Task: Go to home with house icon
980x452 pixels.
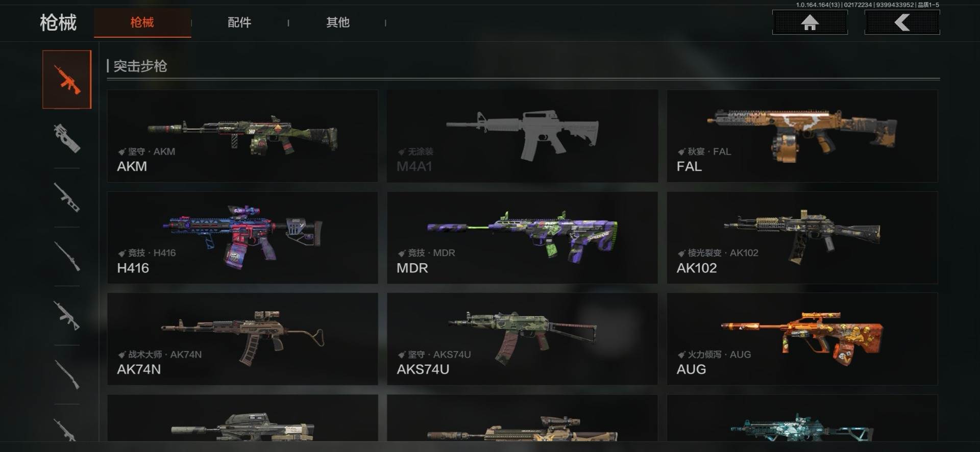Action: [810, 22]
